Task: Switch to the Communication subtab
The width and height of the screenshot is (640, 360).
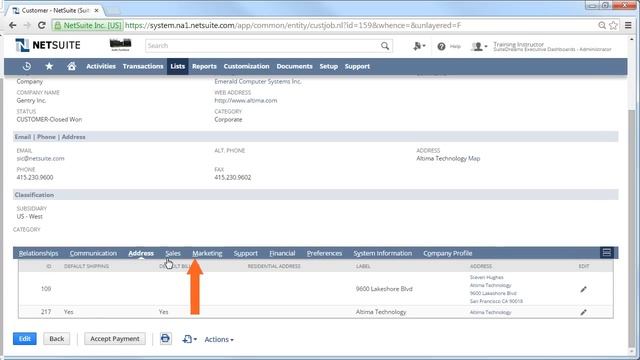Action: pos(93,253)
